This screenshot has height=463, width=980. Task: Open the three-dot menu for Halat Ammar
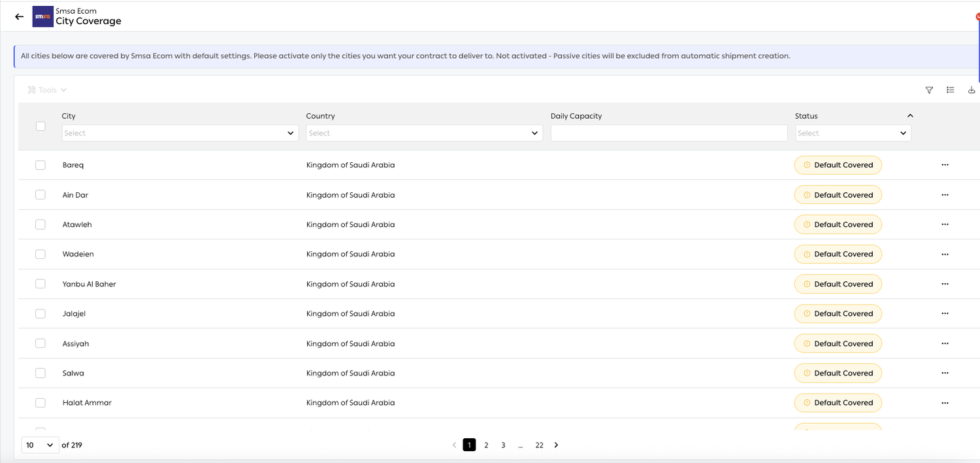click(x=945, y=403)
